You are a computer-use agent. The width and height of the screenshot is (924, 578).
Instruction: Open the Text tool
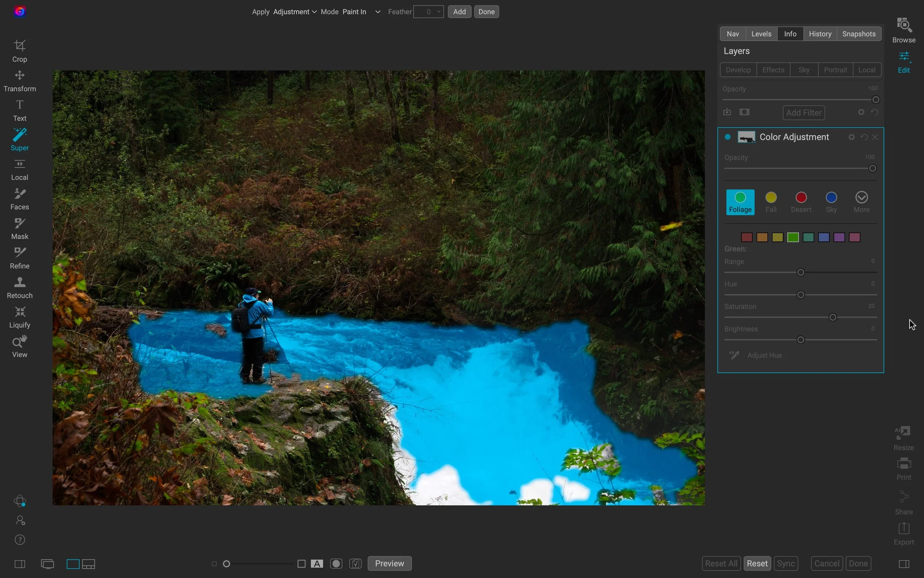(19, 110)
